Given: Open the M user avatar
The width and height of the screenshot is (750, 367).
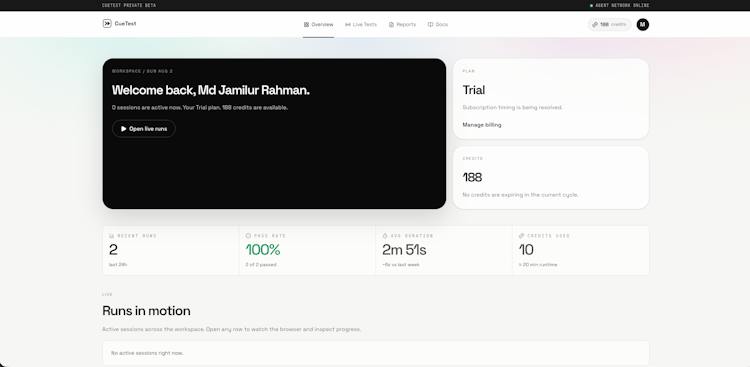Looking at the screenshot, I should (x=642, y=24).
